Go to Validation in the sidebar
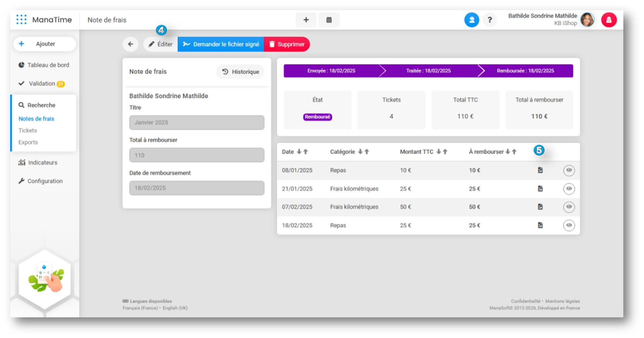This screenshot has height=338, width=644. click(x=42, y=84)
